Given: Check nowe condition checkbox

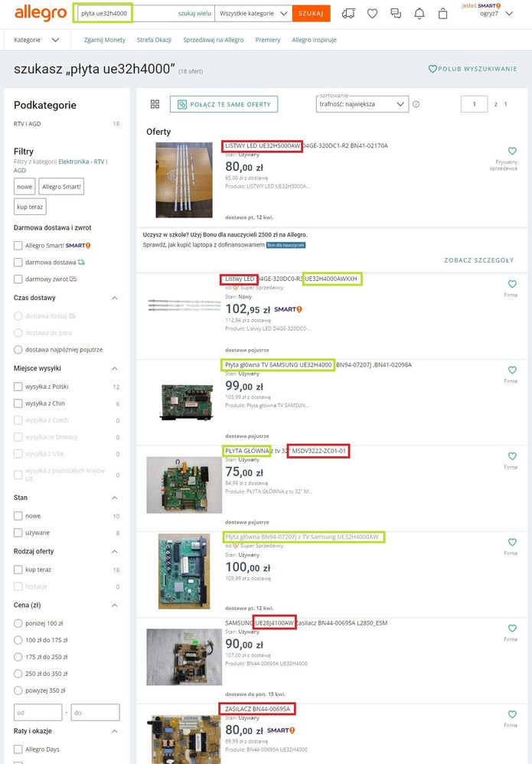Looking at the screenshot, I should 18,515.
